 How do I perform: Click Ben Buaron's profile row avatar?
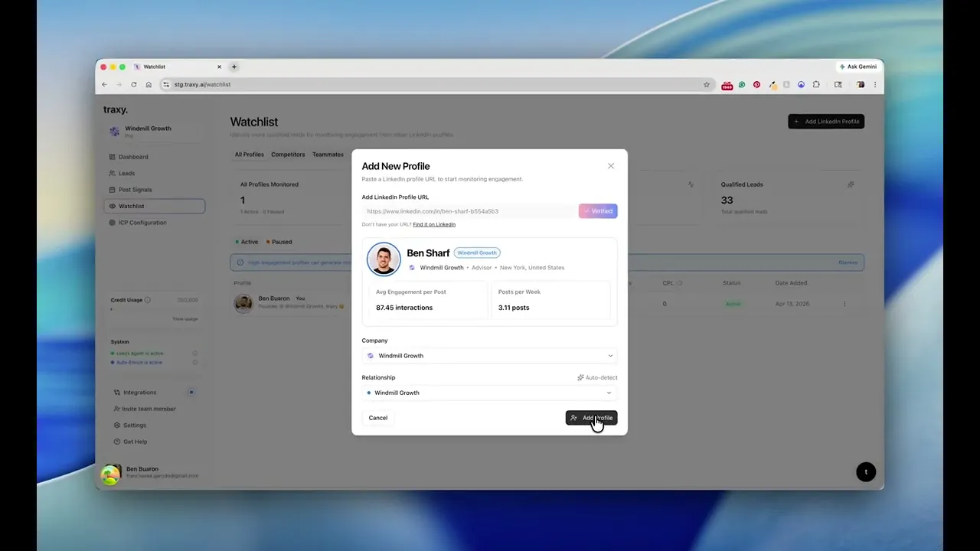pyautogui.click(x=243, y=303)
